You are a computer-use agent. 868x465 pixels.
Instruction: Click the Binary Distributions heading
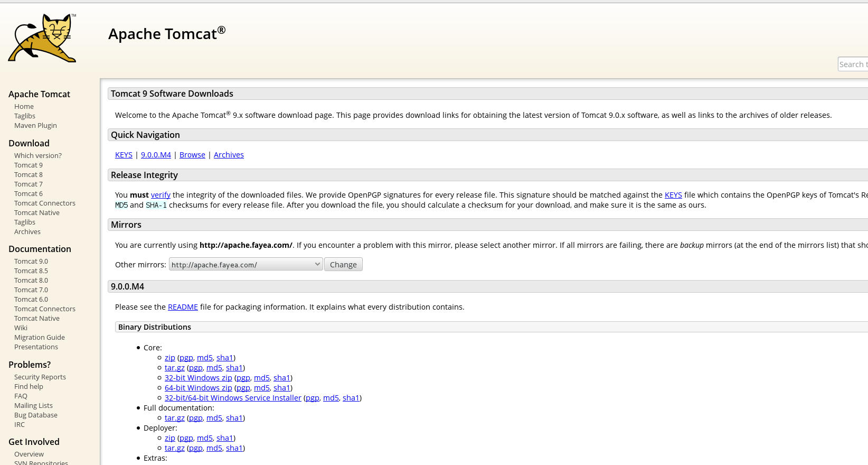tap(155, 327)
